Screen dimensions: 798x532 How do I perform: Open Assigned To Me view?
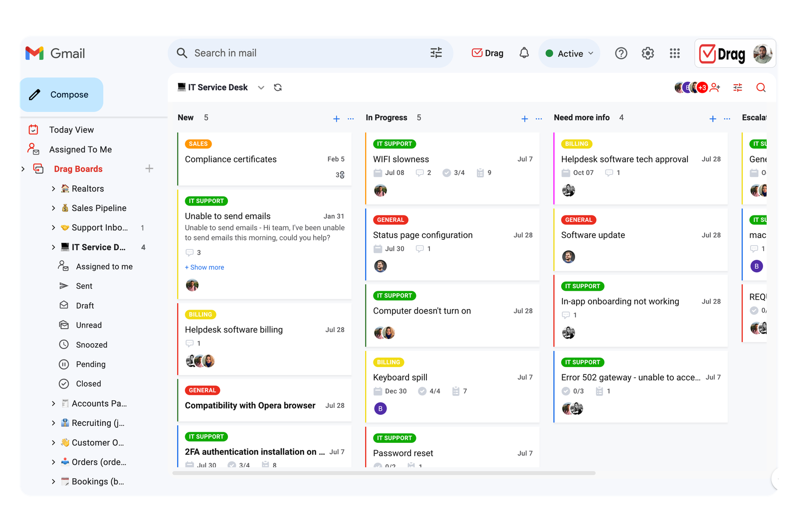click(80, 150)
